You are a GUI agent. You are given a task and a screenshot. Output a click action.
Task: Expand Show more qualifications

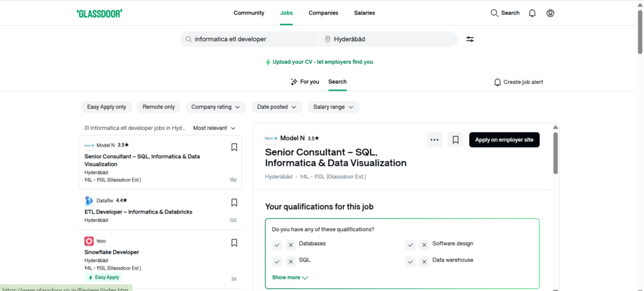click(x=290, y=277)
